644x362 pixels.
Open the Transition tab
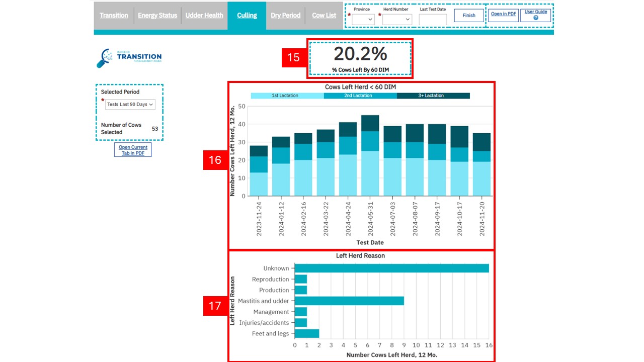pyautogui.click(x=114, y=16)
